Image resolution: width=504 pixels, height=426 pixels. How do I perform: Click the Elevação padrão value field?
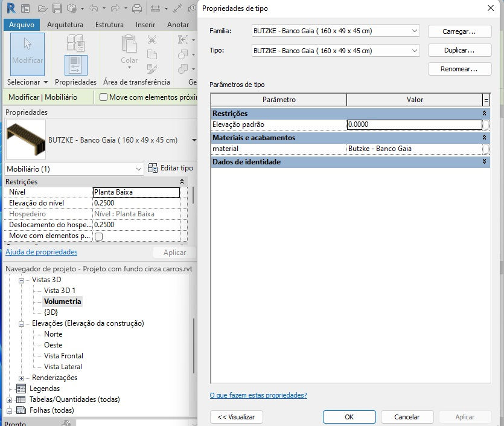click(x=414, y=125)
